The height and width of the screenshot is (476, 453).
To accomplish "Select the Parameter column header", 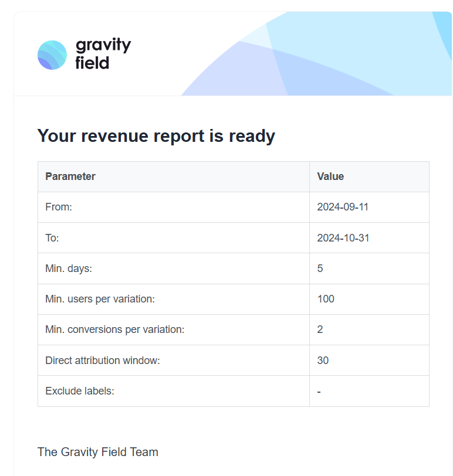I will (70, 176).
